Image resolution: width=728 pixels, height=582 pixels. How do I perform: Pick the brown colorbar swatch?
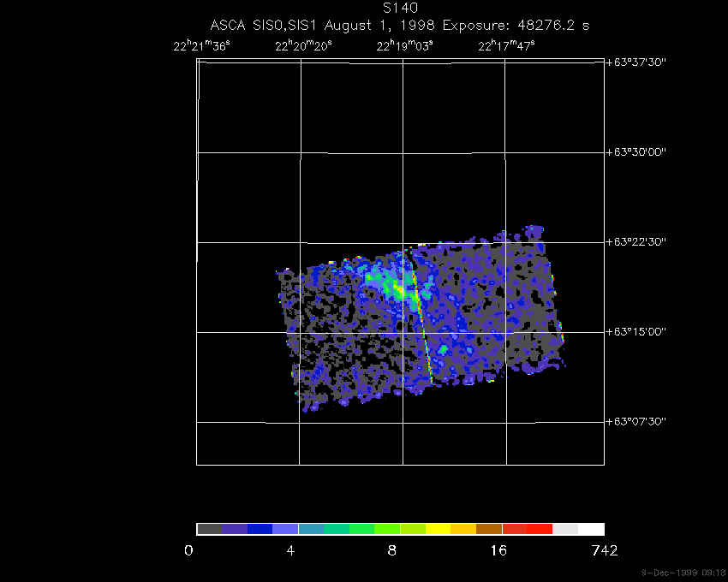[x=489, y=529]
